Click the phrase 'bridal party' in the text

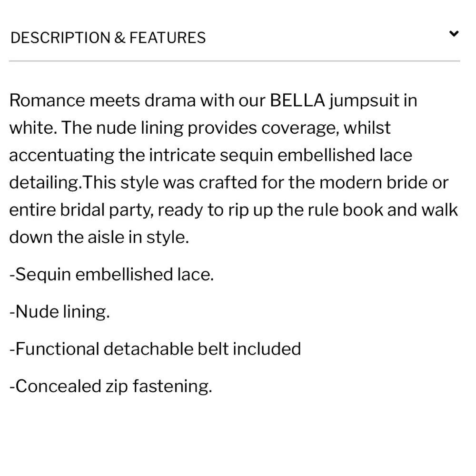107,210
